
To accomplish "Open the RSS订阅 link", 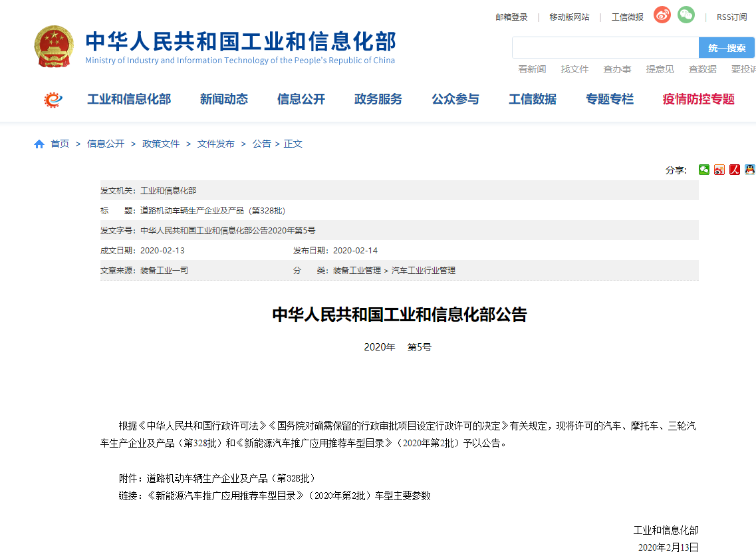I will (x=731, y=17).
